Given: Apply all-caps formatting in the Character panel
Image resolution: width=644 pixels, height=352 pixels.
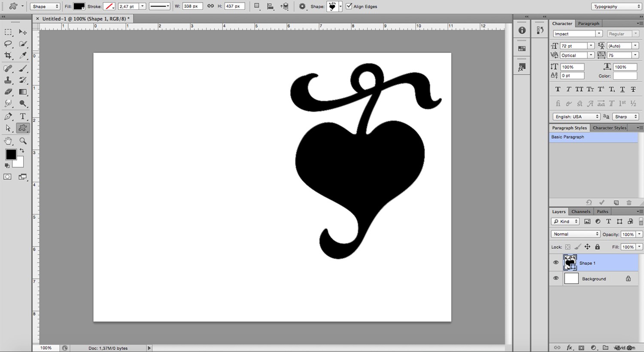Looking at the screenshot, I should (579, 89).
